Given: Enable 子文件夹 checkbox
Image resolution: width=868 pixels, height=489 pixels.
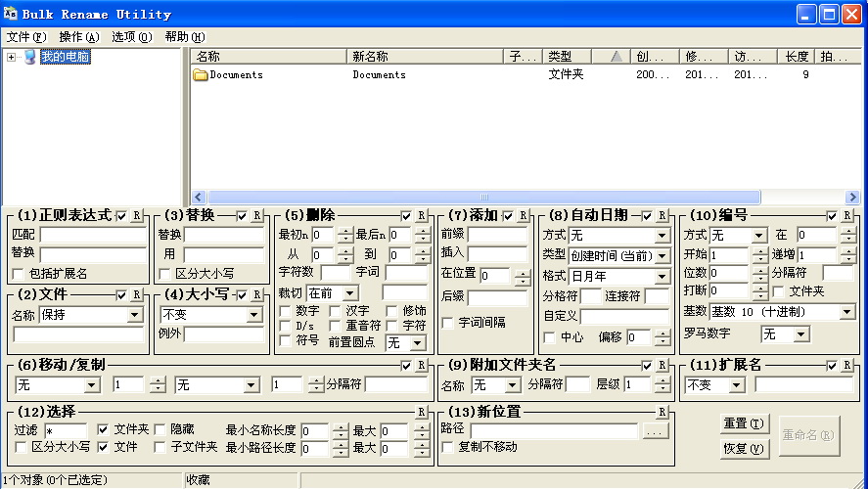Looking at the screenshot, I should click(160, 447).
